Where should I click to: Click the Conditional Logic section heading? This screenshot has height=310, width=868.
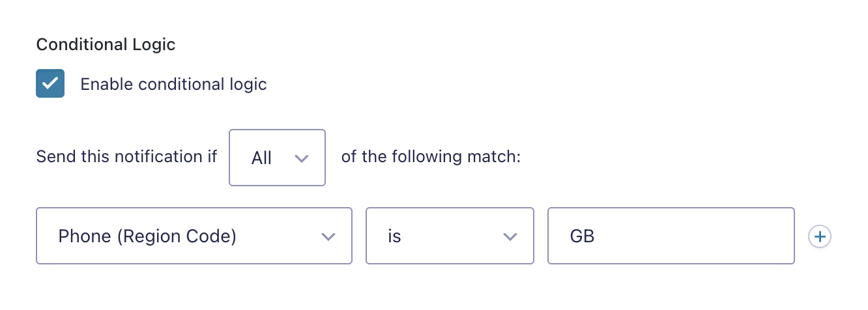click(106, 45)
